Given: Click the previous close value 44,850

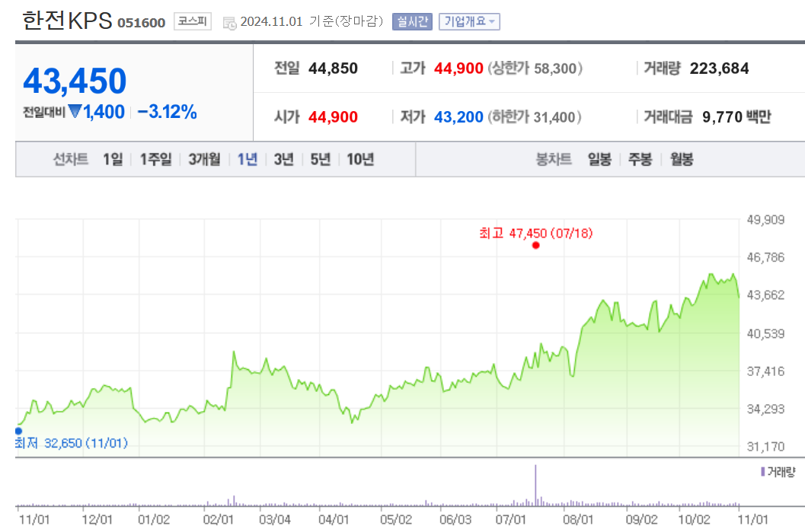Looking at the screenshot, I should 333,68.
